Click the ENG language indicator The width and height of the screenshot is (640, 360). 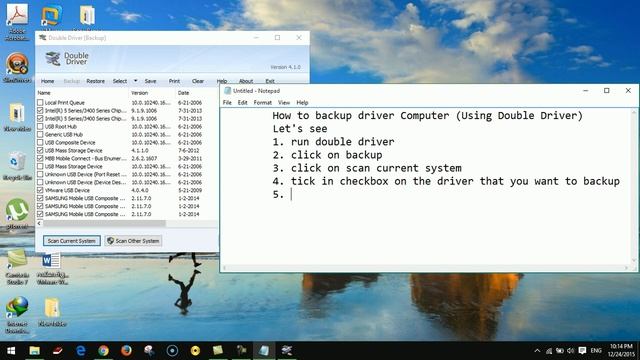596,351
